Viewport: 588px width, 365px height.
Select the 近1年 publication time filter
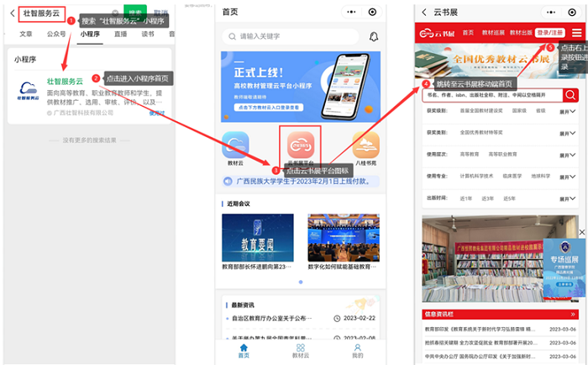(465, 198)
